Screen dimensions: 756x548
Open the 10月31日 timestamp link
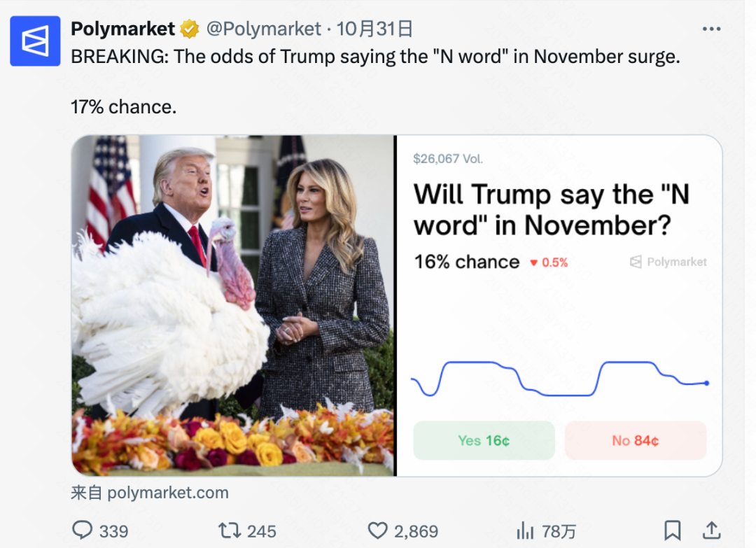pyautogui.click(x=374, y=29)
